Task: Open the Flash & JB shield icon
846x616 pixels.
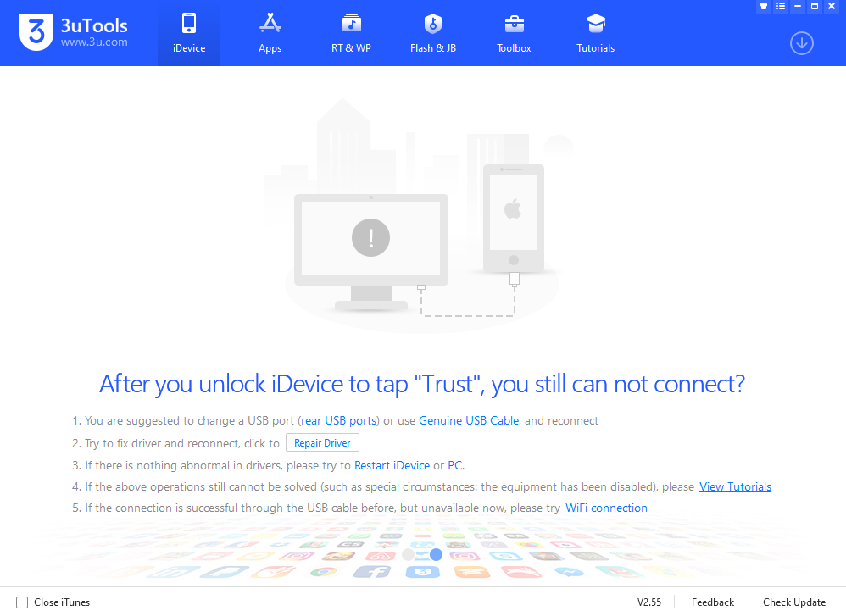Action: (432, 24)
